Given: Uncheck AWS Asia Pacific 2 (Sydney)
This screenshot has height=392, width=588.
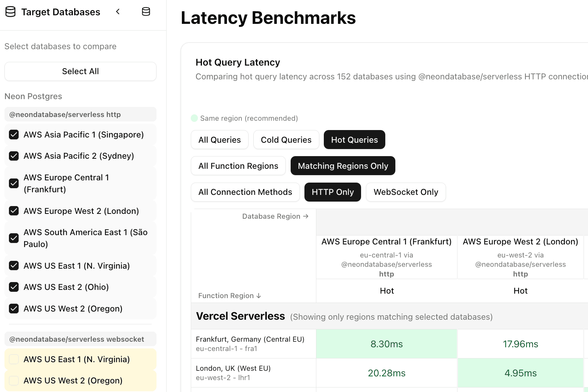Looking at the screenshot, I should tap(14, 156).
